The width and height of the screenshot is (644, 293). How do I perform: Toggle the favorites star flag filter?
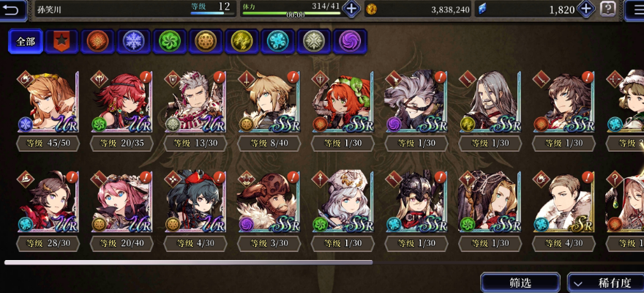(x=61, y=42)
